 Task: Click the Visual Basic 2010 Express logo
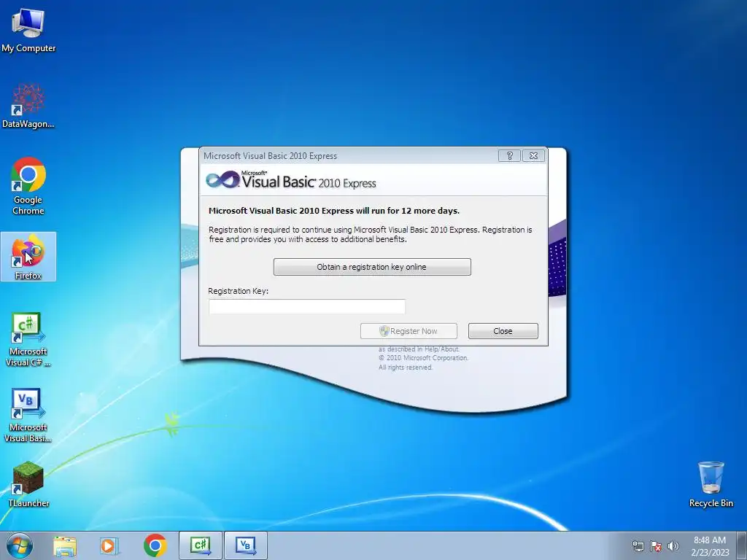tap(290, 180)
